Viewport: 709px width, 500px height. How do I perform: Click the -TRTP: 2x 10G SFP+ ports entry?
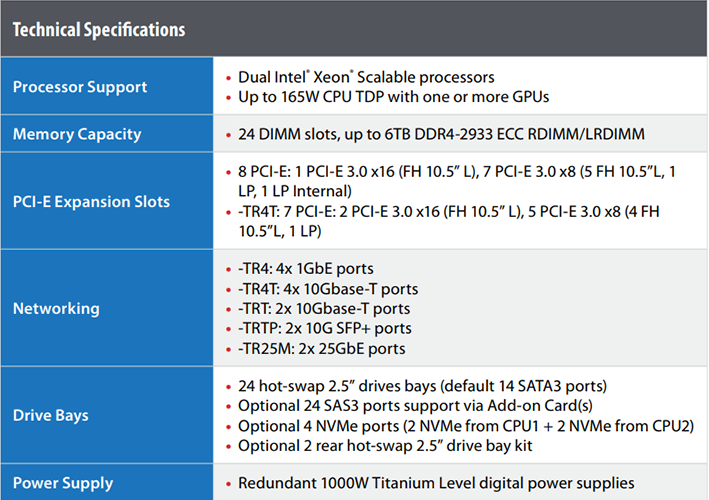pyautogui.click(x=325, y=328)
